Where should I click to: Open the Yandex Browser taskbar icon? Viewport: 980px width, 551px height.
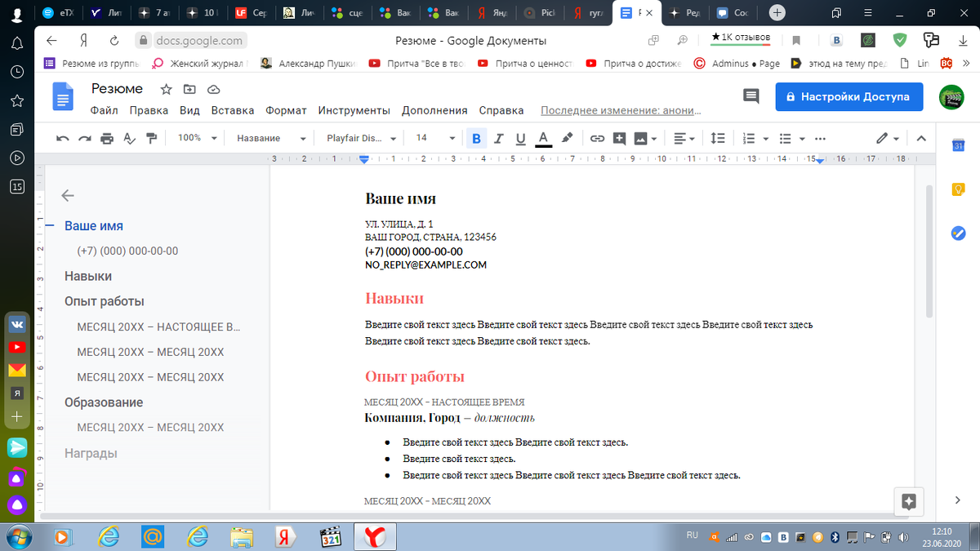pyautogui.click(x=375, y=536)
